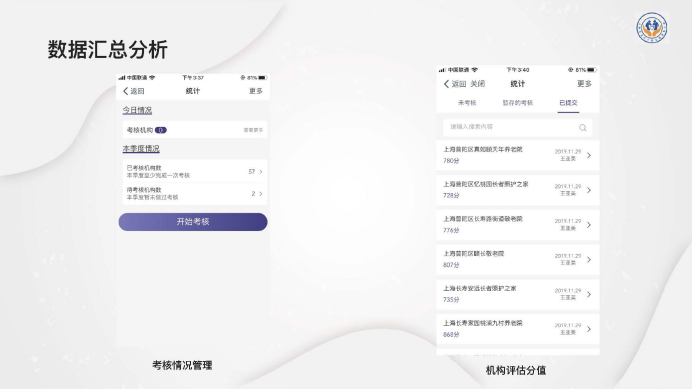Expand 待考核机构数 row chevron beside 2

coord(261,194)
